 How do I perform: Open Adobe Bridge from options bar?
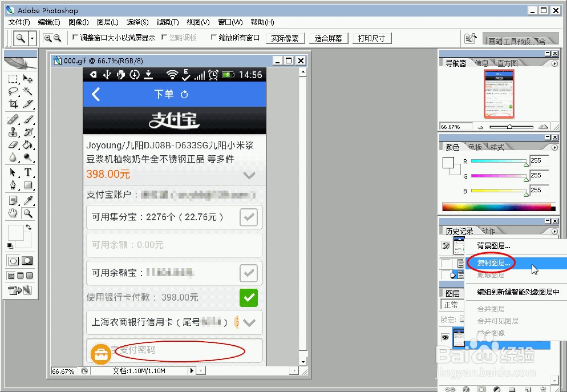point(470,38)
